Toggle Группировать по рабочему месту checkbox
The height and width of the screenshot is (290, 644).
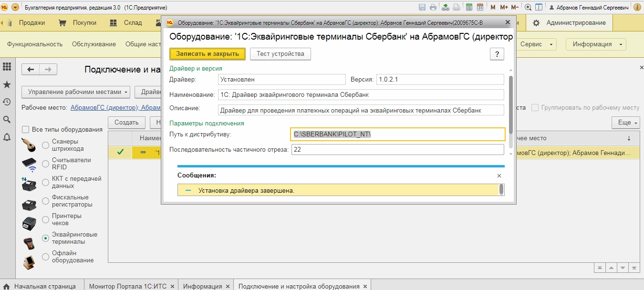pos(535,107)
